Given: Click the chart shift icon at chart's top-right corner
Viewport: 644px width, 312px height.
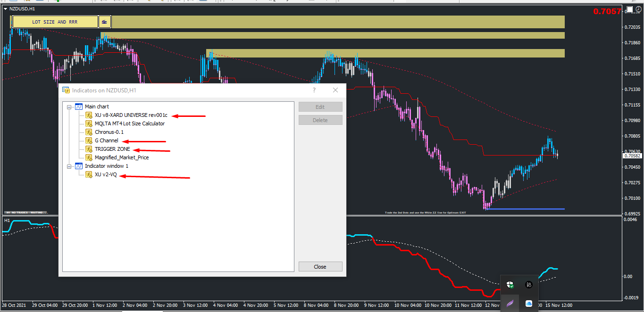Looking at the screenshot, I should (629, 9).
